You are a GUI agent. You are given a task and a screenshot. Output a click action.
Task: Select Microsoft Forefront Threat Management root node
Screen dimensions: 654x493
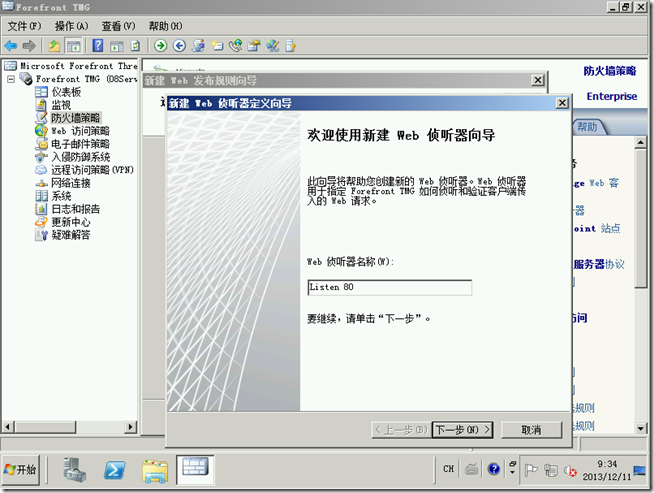point(79,66)
